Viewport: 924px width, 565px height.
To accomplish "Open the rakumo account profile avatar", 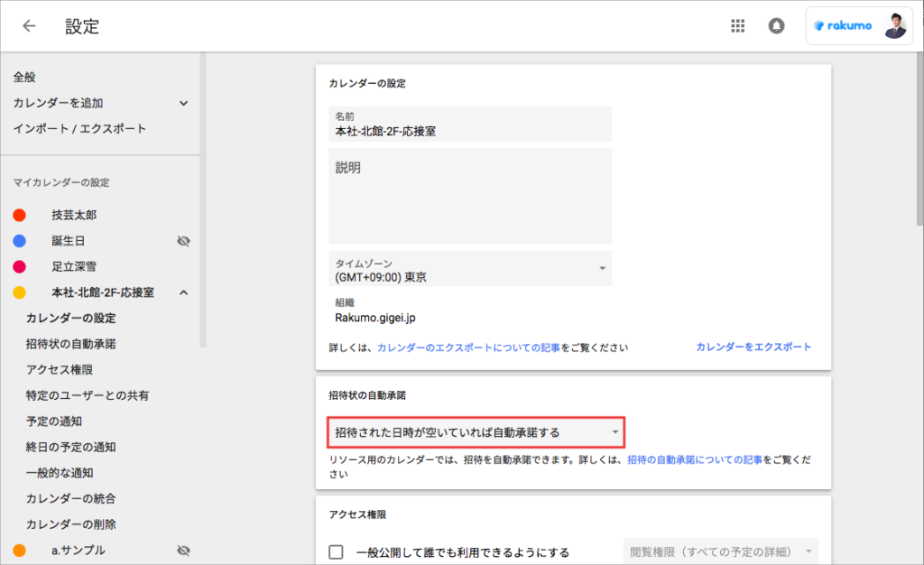I will tap(895, 26).
